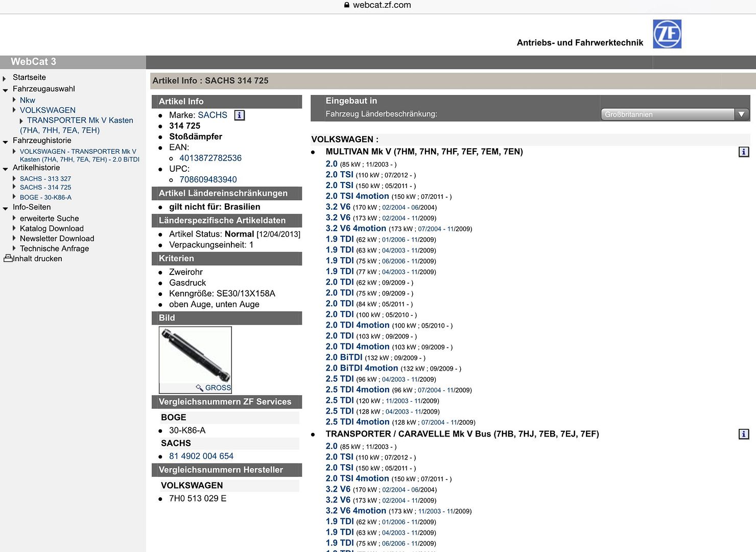Expand the Startseite tree arrow
756x552 pixels.
tap(5, 78)
